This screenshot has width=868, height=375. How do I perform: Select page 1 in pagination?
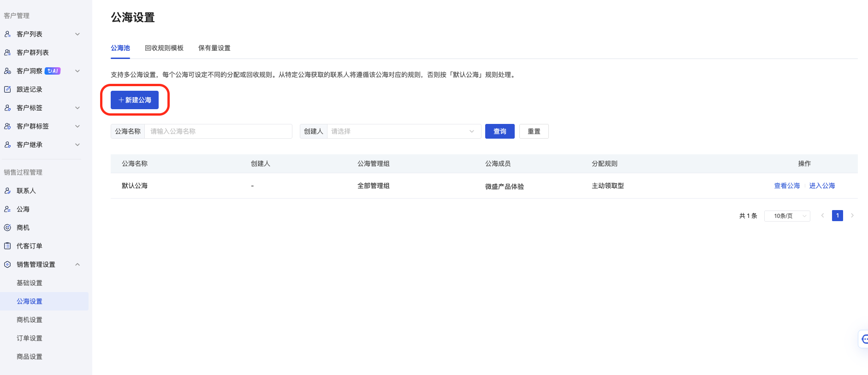pyautogui.click(x=838, y=216)
